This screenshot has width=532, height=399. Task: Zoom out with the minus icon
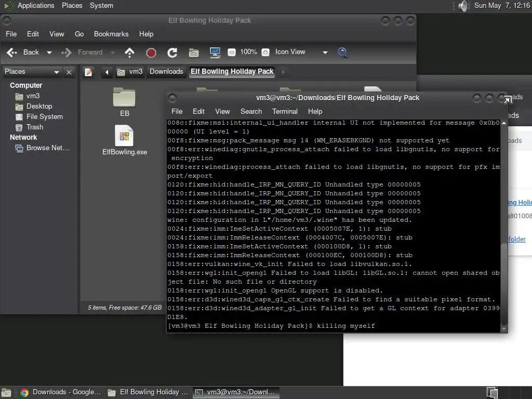point(232,52)
